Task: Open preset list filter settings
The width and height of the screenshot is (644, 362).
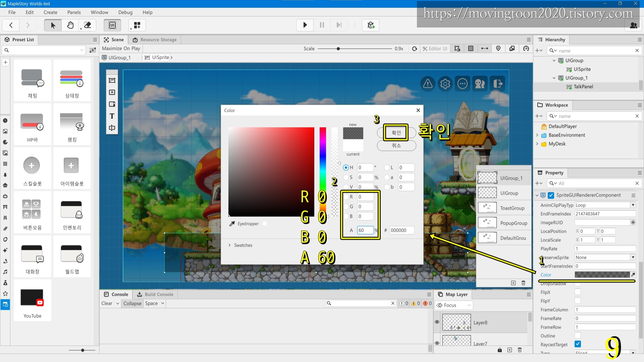Action: (x=93, y=50)
